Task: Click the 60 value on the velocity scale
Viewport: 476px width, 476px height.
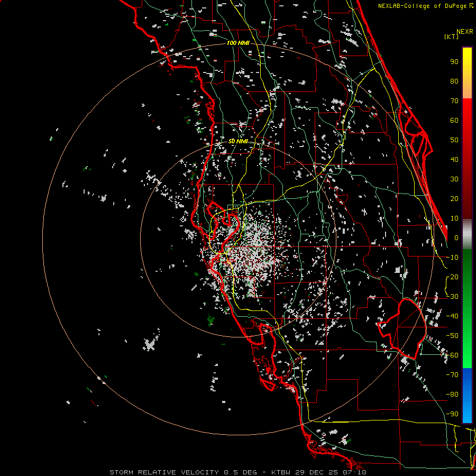Action: tap(454, 120)
